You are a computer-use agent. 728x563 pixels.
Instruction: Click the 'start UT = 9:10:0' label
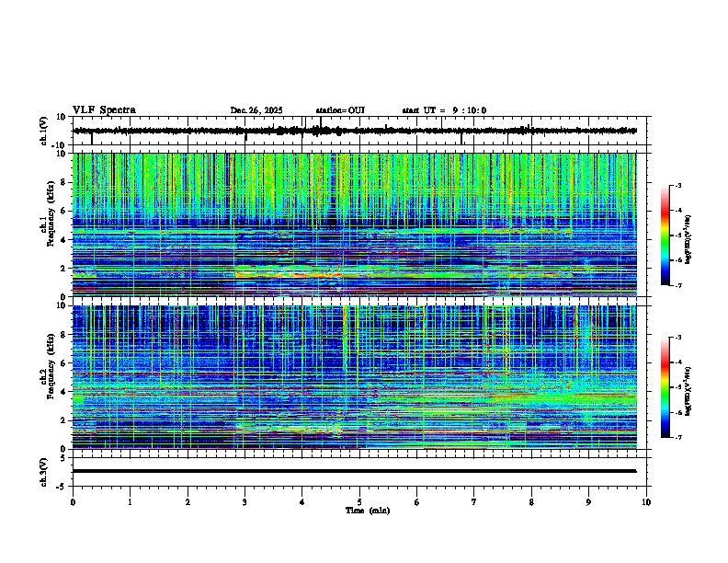tap(444, 110)
